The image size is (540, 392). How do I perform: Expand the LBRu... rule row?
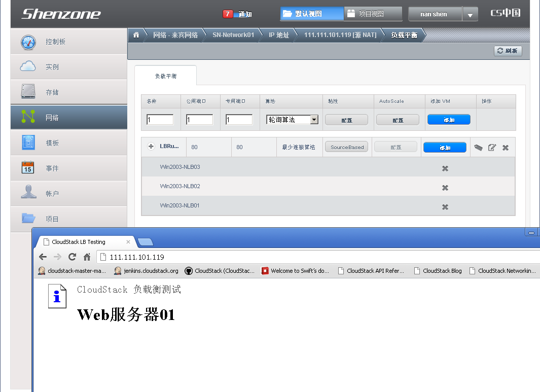point(151,147)
